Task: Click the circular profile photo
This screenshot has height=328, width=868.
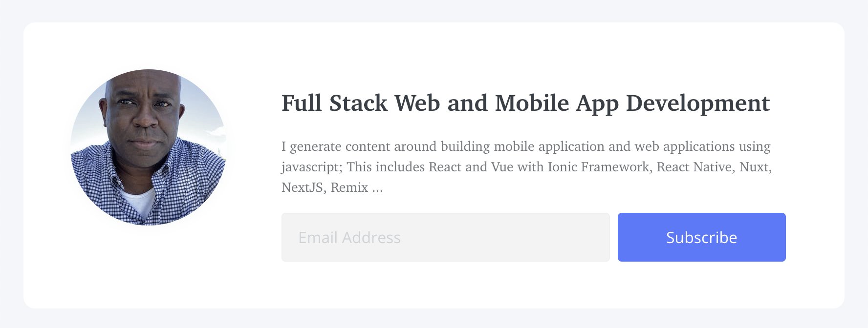Action: click(148, 147)
